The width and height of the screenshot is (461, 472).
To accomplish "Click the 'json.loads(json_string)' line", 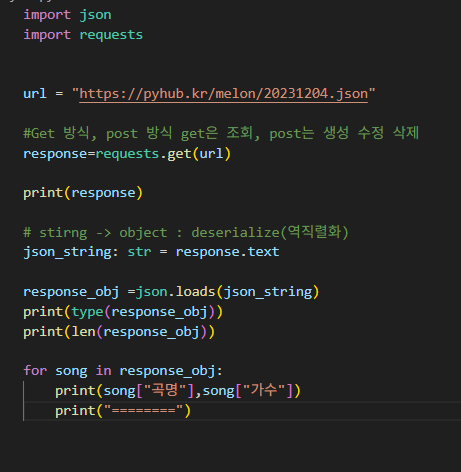I will coord(171,292).
